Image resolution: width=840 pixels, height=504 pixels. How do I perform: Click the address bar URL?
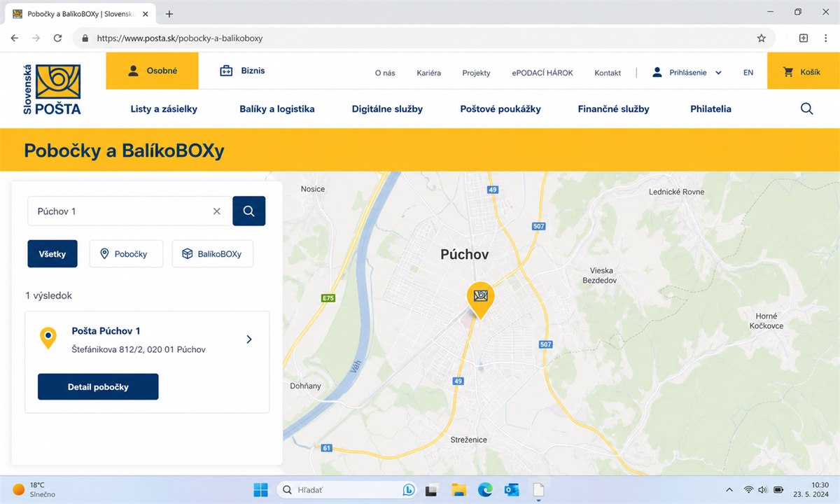(x=180, y=38)
